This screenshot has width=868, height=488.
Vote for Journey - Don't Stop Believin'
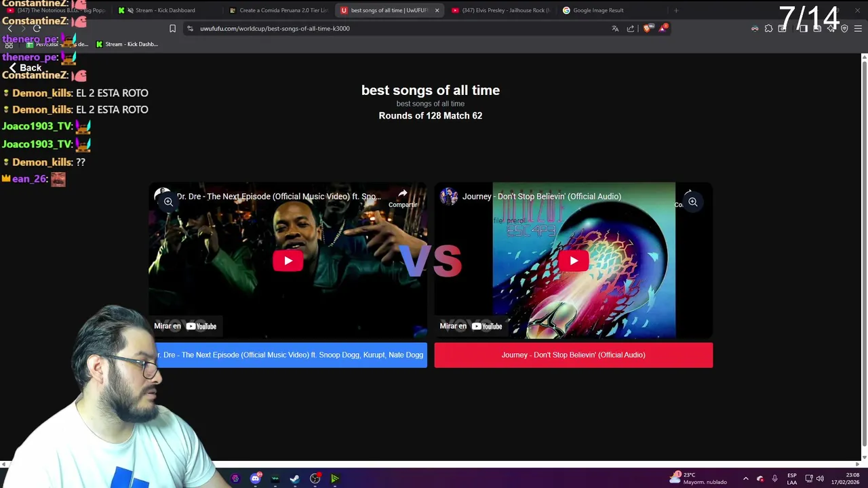(574, 355)
